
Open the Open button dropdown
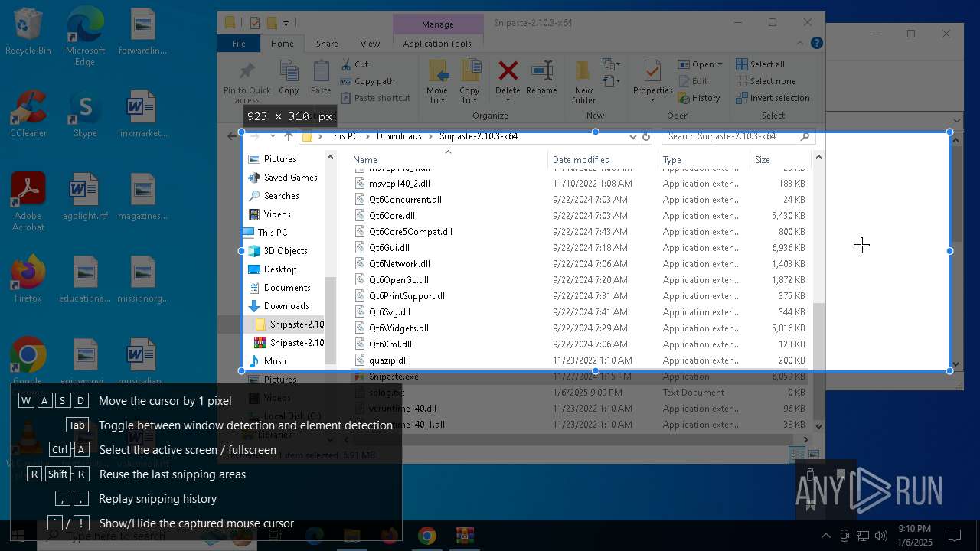(720, 64)
